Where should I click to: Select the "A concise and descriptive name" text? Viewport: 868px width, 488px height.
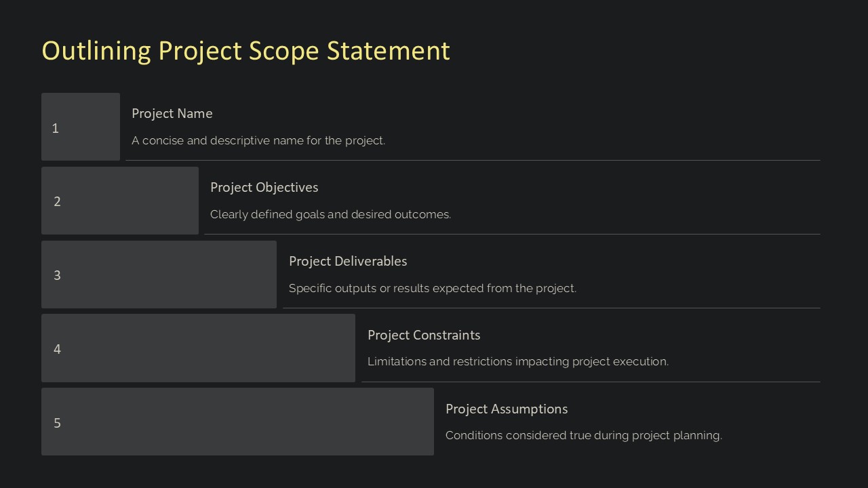pos(258,140)
